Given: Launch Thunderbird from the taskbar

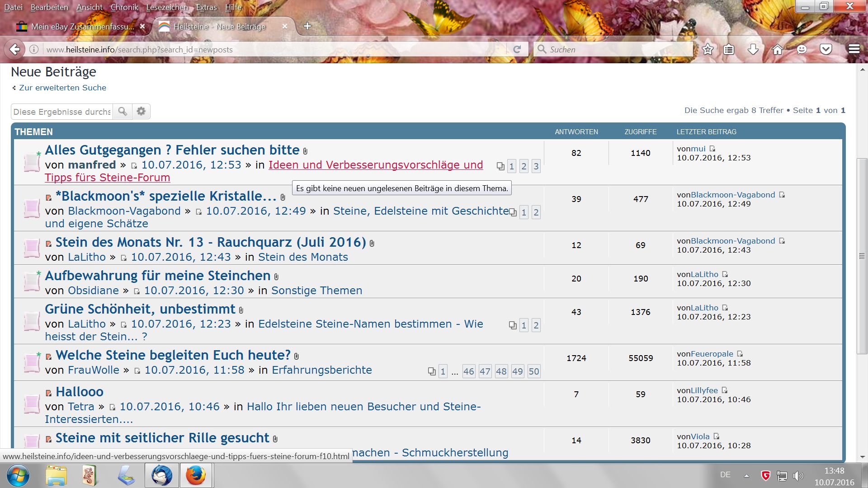Looking at the screenshot, I should [x=161, y=476].
